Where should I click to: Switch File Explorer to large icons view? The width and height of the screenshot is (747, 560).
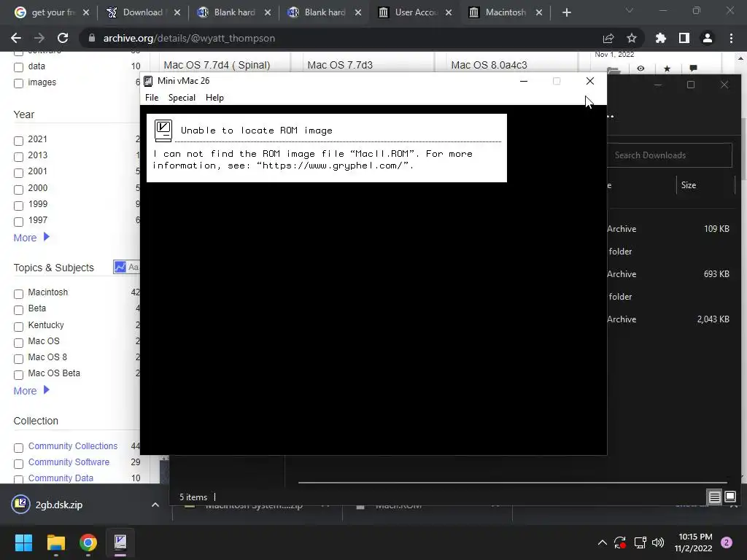coord(729,497)
